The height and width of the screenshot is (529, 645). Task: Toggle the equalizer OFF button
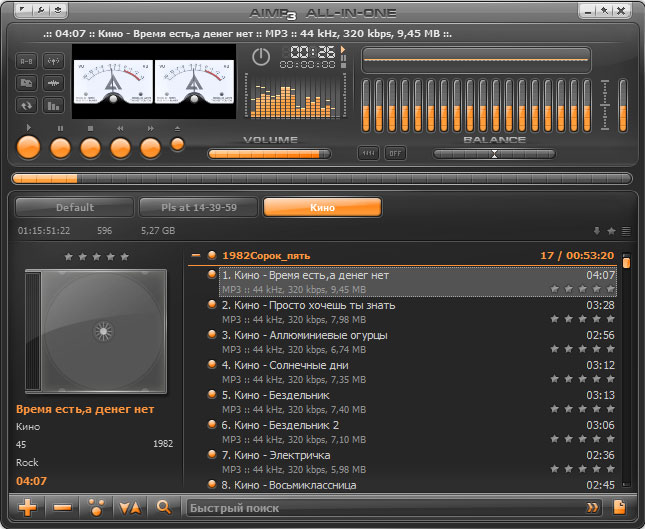(x=395, y=153)
